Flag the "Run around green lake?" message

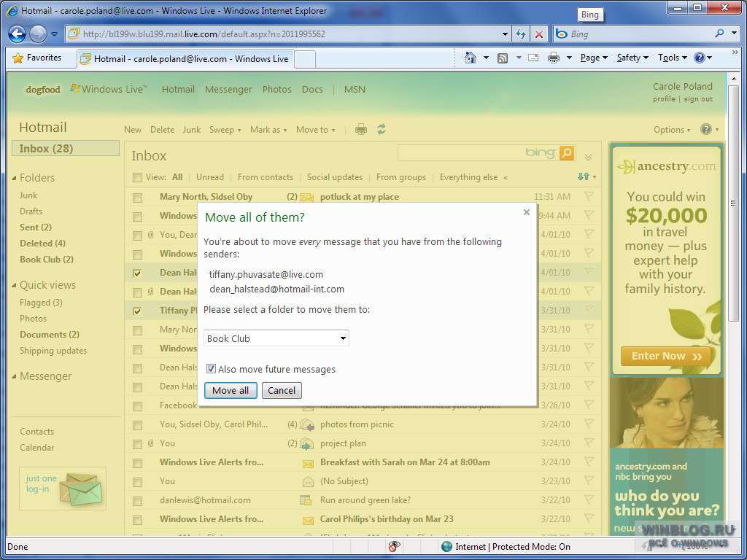click(x=589, y=500)
